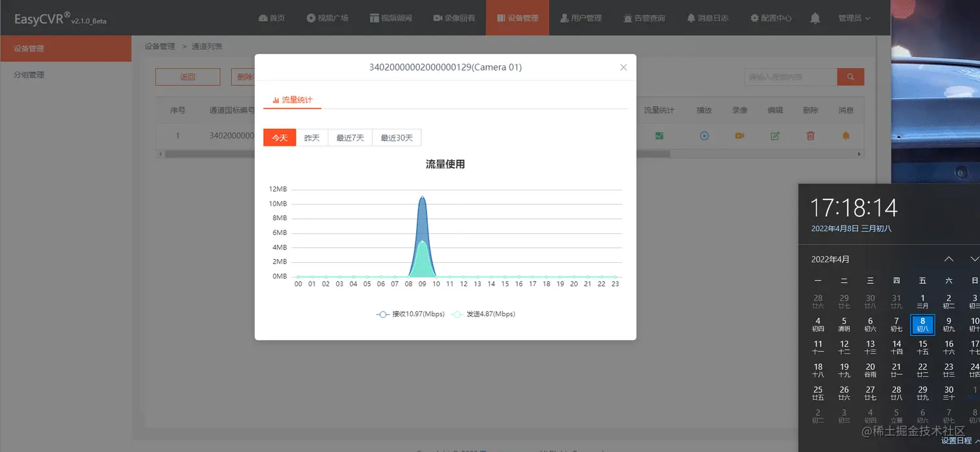Open traffic statistics icon for channel row

pyautogui.click(x=659, y=136)
